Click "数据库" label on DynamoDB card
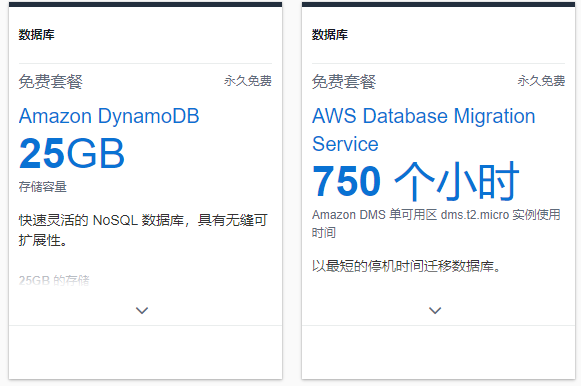Screen dimensions: 581x386 pos(37,35)
